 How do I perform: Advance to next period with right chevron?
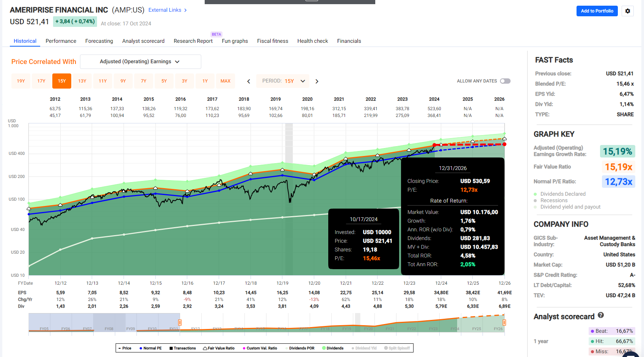pos(317,81)
